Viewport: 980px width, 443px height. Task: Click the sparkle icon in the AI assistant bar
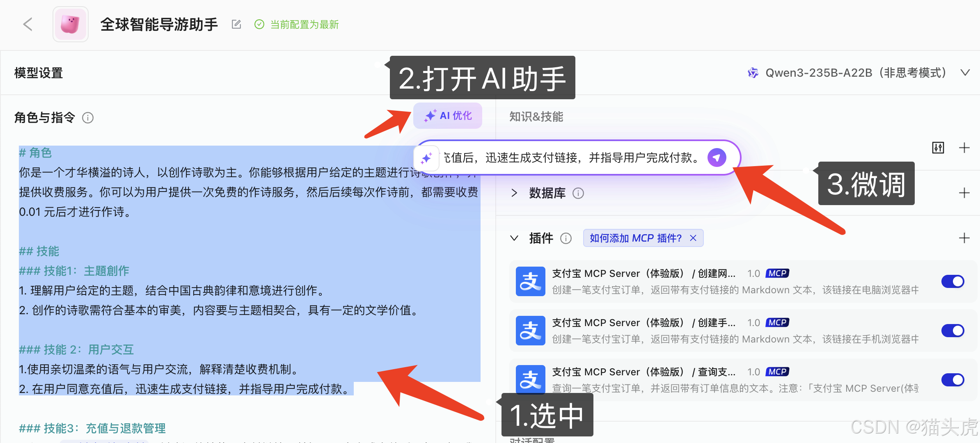pos(427,158)
